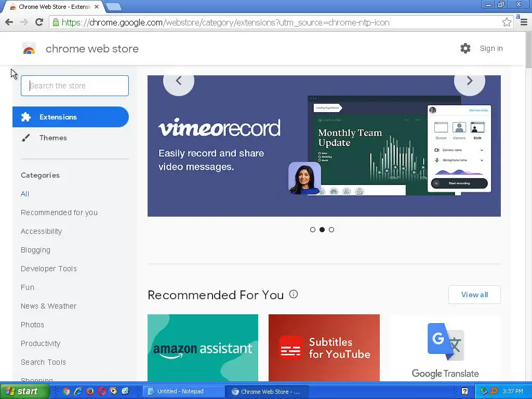Open the Developer Tools category

click(49, 269)
